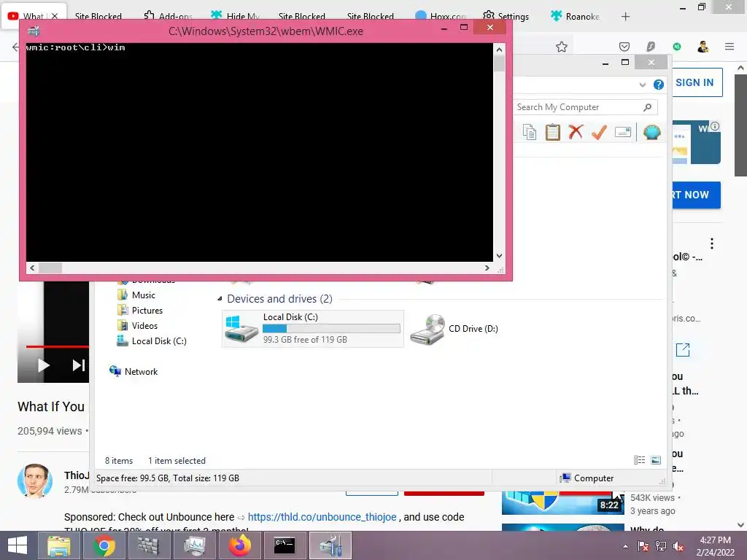Skip to next YouTube video
This screenshot has width=747, height=560.
coord(79,365)
